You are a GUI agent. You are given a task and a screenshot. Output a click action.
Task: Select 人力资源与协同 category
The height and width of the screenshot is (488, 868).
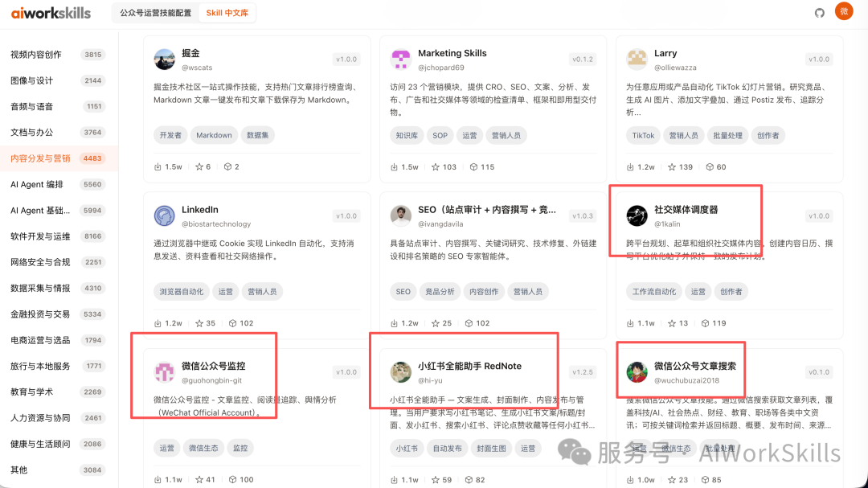[59, 418]
